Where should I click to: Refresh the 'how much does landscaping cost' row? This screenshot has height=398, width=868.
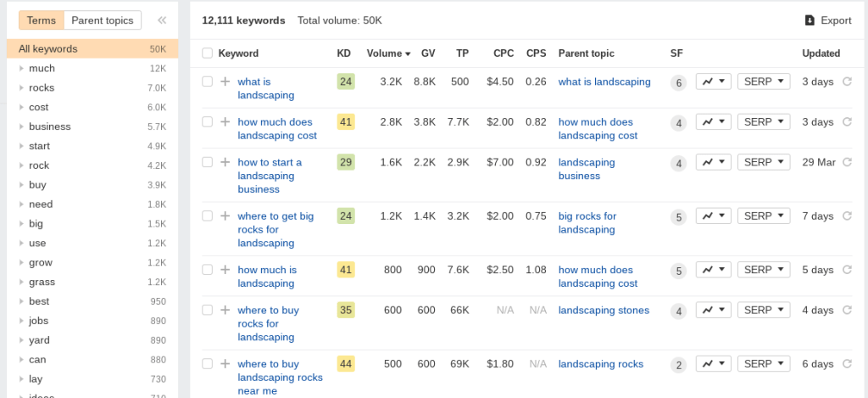(x=847, y=122)
